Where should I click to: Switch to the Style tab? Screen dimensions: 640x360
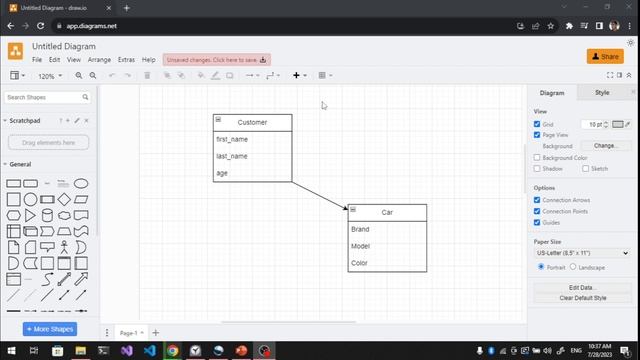pyautogui.click(x=602, y=93)
